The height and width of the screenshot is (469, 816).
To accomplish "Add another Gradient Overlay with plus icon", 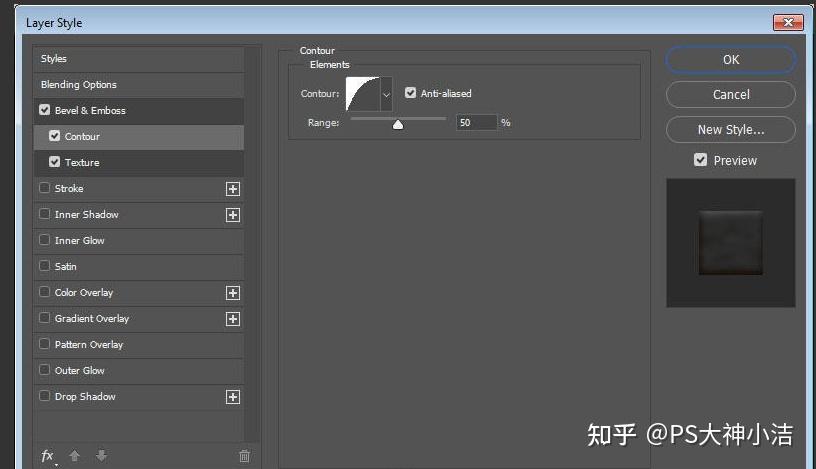I will pyautogui.click(x=233, y=319).
